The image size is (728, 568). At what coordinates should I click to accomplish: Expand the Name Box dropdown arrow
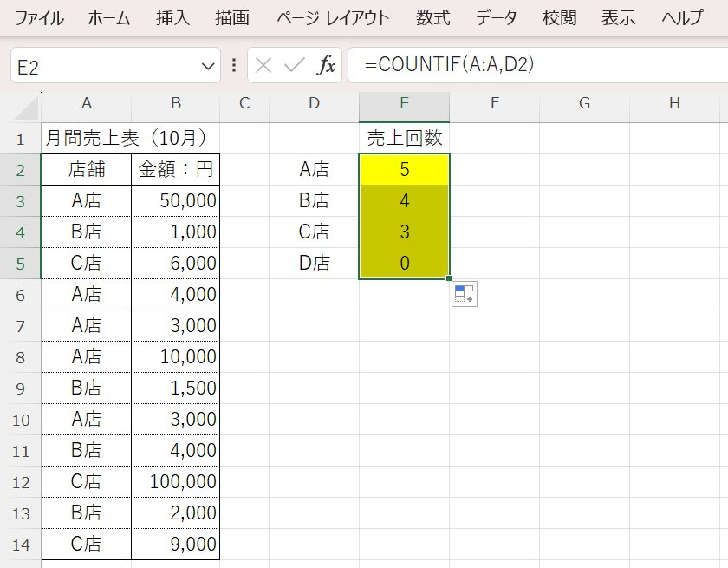(208, 66)
